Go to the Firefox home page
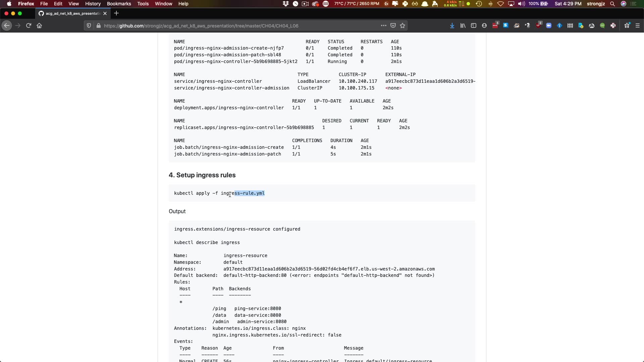Image resolution: width=644 pixels, height=362 pixels. point(39,25)
